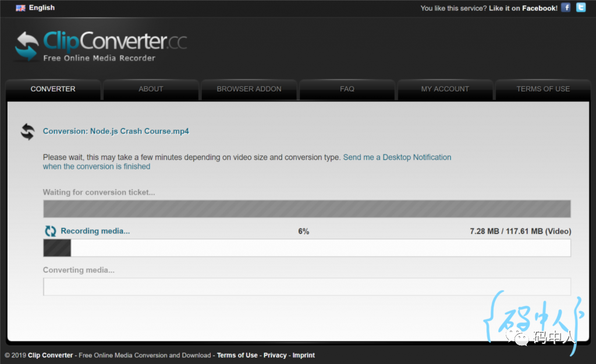Open Terms of Use link in the footer
This screenshot has height=364, width=596.
(237, 355)
